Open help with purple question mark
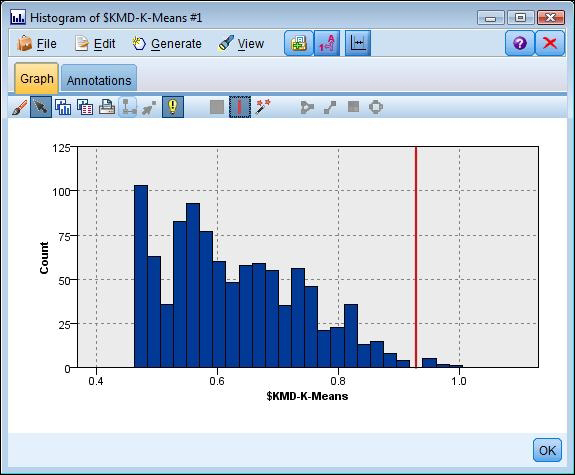This screenshot has height=475, width=575. [x=520, y=43]
